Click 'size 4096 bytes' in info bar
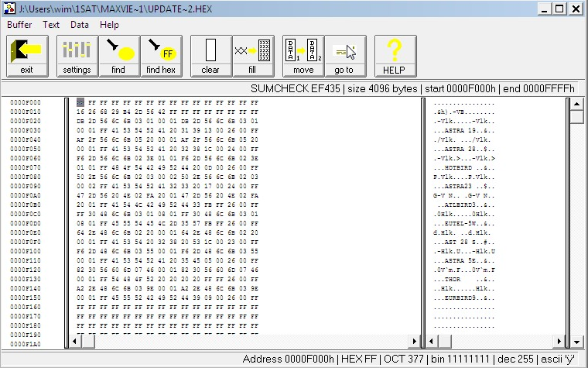 pos(382,88)
